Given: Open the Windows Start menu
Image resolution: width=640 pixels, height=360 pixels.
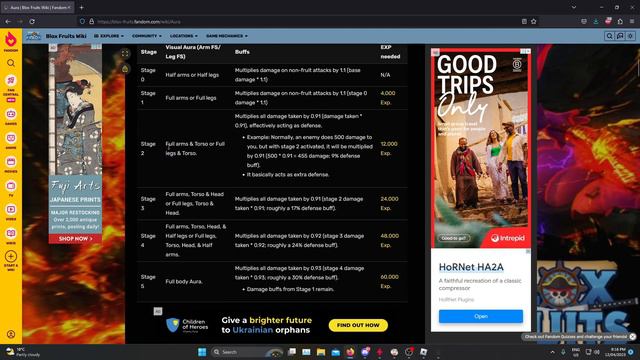Looking at the screenshot, I should pyautogui.click(x=202, y=352).
